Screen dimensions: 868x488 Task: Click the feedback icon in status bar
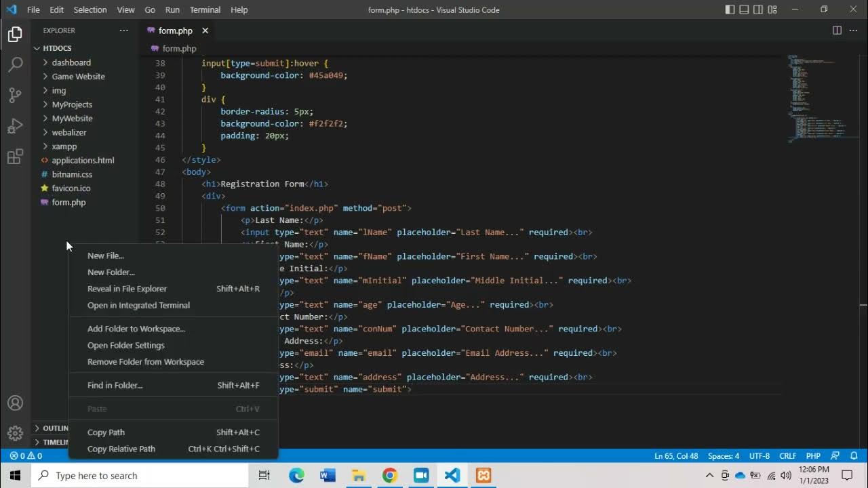click(835, 456)
